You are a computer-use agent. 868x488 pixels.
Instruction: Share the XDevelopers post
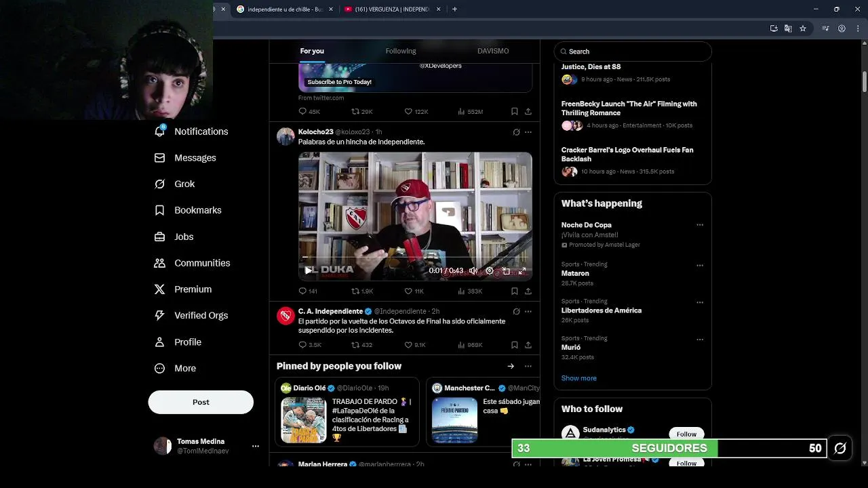(528, 111)
